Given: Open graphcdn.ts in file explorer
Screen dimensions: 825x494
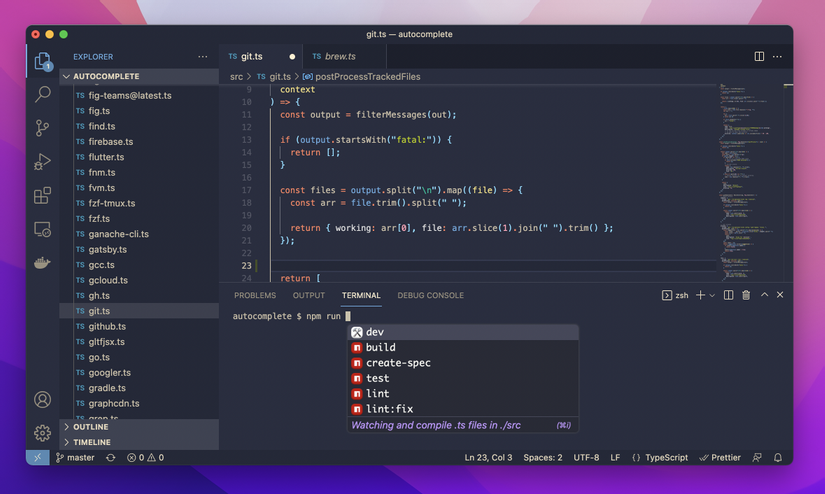Looking at the screenshot, I should coord(139,404).
